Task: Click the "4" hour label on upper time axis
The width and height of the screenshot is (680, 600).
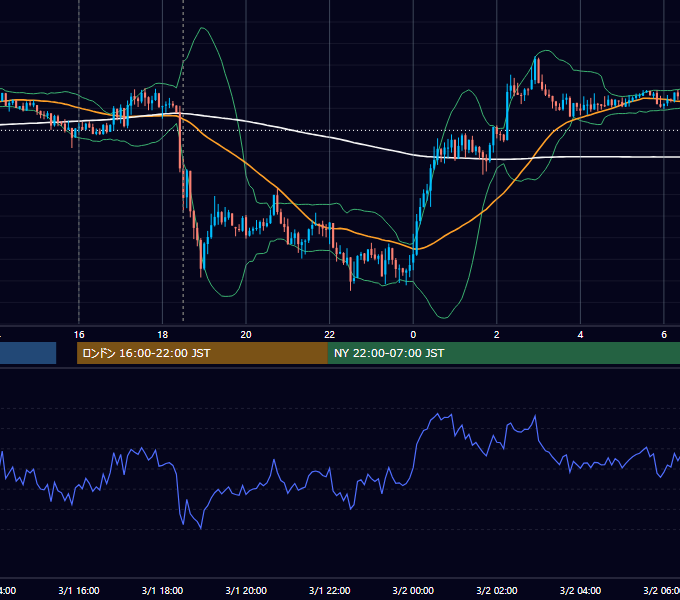Action: [580, 335]
